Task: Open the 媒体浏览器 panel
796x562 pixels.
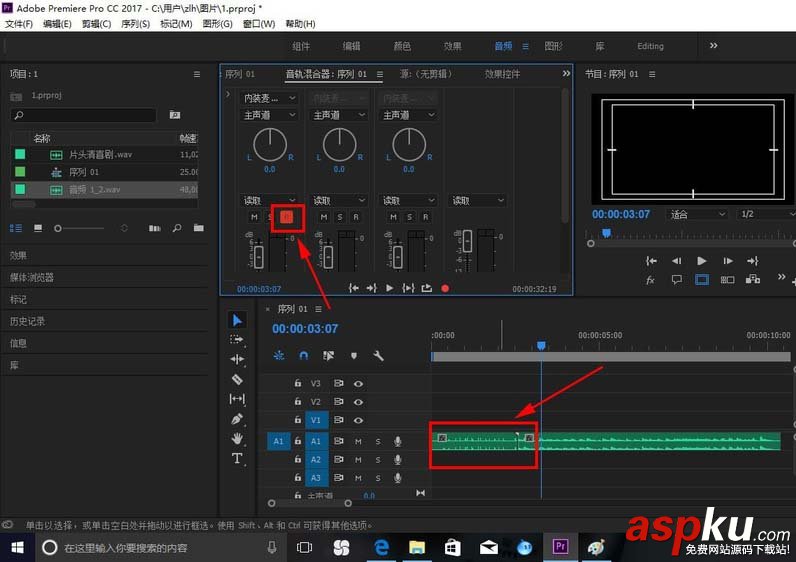Action: pos(31,277)
